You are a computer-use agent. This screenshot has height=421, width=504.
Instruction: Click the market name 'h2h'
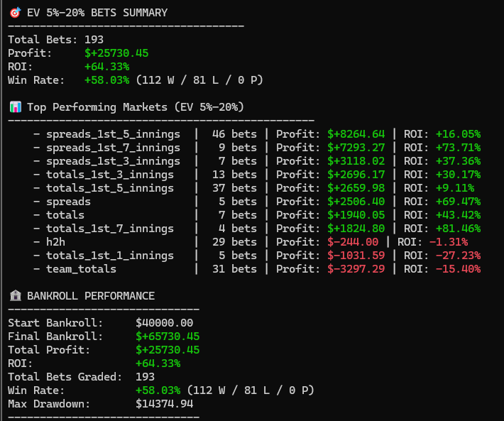(55, 242)
